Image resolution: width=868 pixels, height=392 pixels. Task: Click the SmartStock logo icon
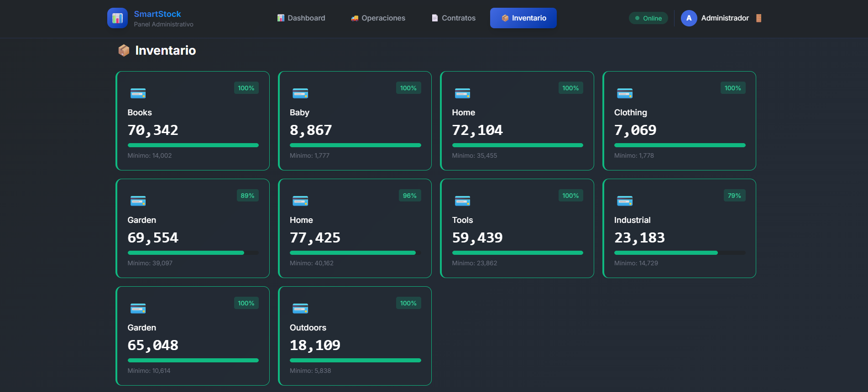pos(117,18)
